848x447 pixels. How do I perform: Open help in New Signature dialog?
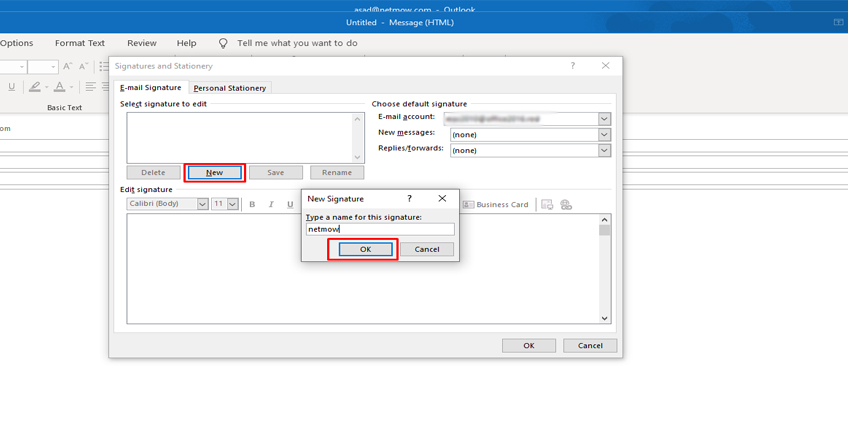click(409, 198)
